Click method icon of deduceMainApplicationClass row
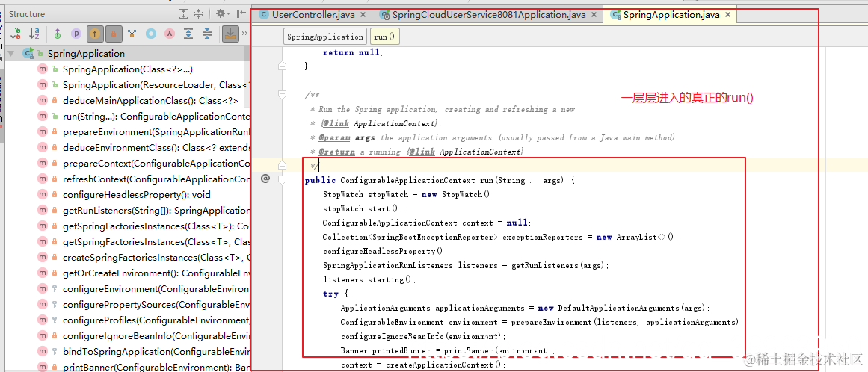868x372 pixels. click(42, 101)
